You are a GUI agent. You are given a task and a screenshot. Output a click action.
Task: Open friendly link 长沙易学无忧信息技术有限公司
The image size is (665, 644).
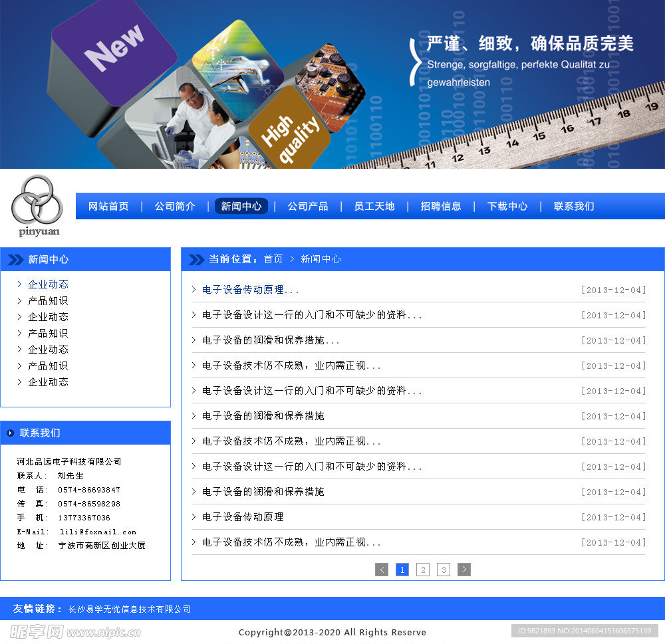(x=130, y=609)
